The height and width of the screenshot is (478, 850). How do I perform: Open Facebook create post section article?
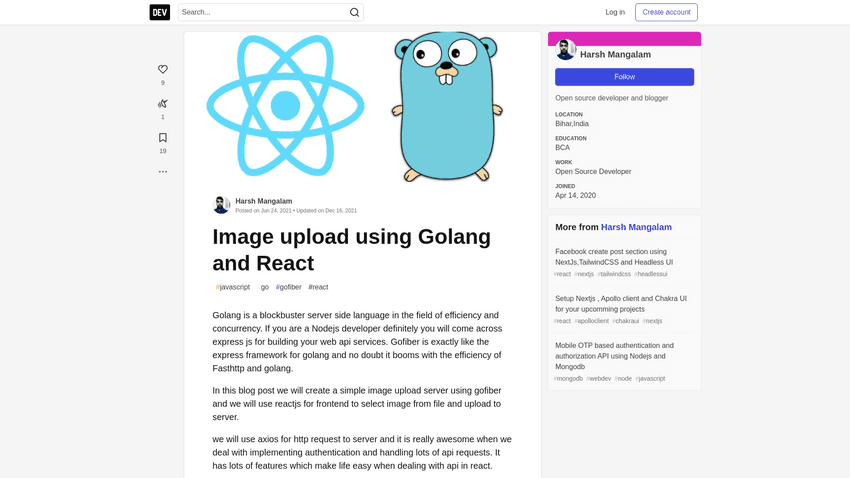click(613, 257)
